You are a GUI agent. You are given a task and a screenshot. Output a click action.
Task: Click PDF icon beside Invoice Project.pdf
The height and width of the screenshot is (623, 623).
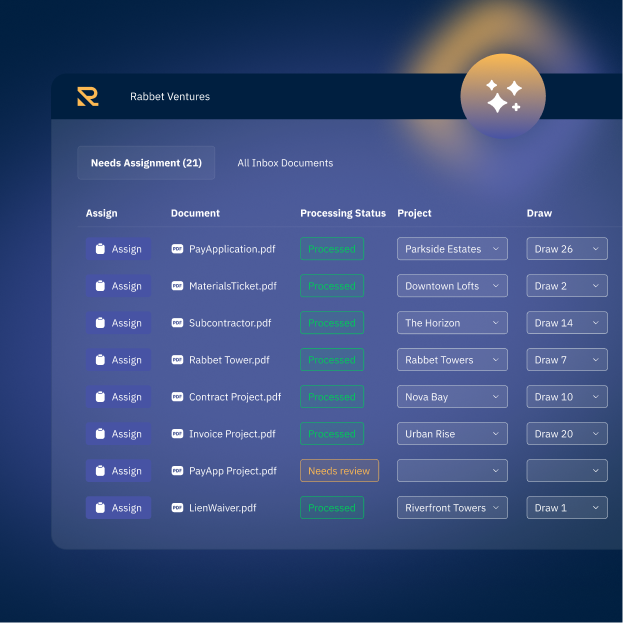tap(177, 433)
